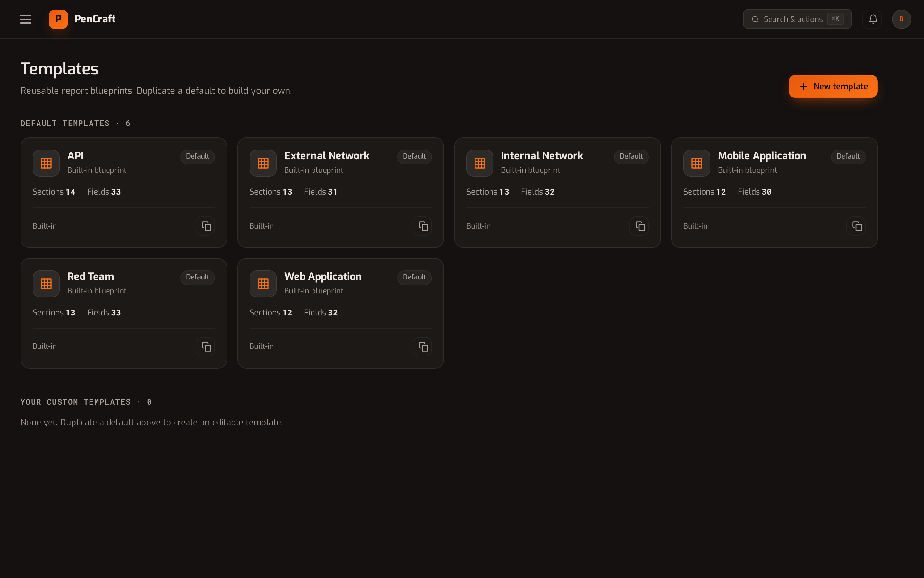Click the Default badge on External Network
Screen dimensions: 924x578
coord(414,156)
